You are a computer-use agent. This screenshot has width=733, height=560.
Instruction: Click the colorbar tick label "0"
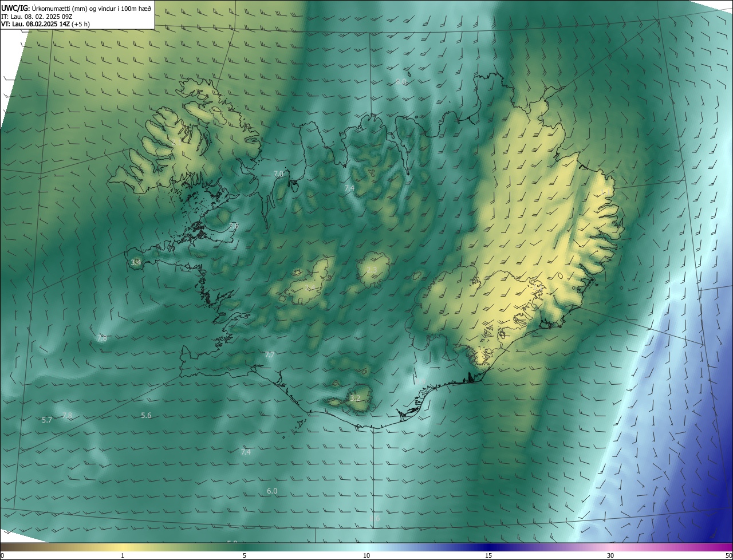tap(2, 556)
